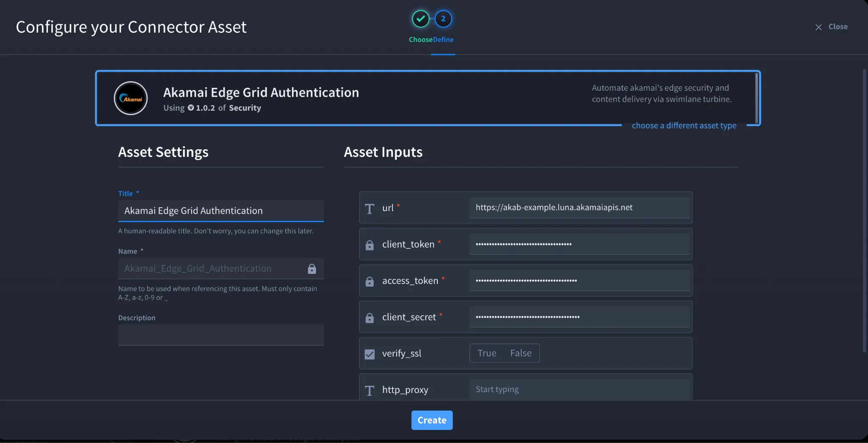The height and width of the screenshot is (443, 868).
Task: Click the Akamai logo icon
Action: 131,98
